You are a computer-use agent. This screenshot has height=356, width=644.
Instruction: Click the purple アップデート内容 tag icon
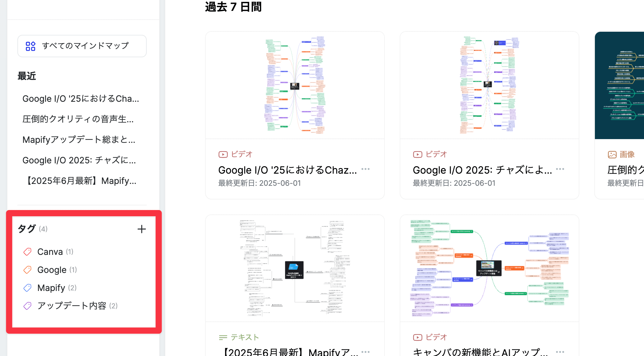click(27, 306)
